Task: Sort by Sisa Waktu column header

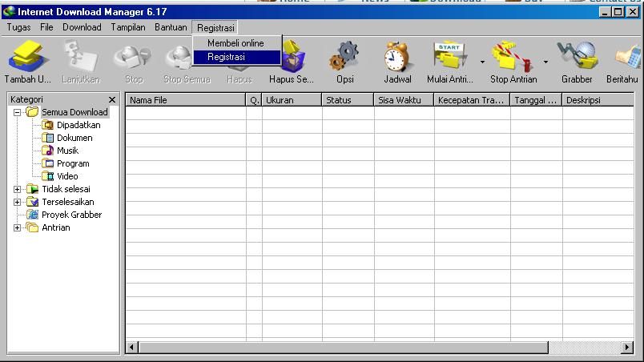Action: pos(404,100)
